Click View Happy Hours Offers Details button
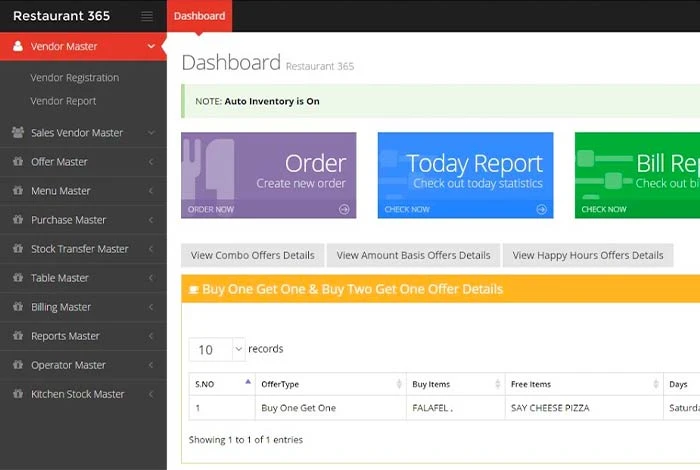 pyautogui.click(x=588, y=255)
